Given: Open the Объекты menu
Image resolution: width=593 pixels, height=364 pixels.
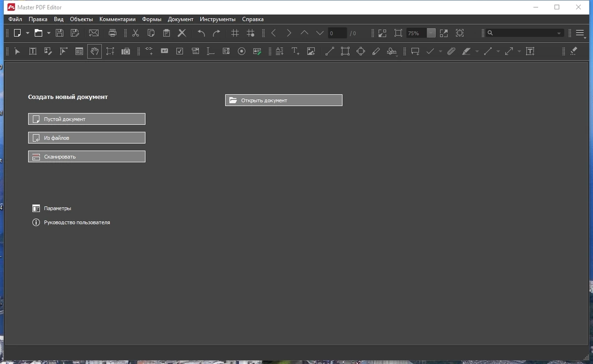Looking at the screenshot, I should [82, 19].
